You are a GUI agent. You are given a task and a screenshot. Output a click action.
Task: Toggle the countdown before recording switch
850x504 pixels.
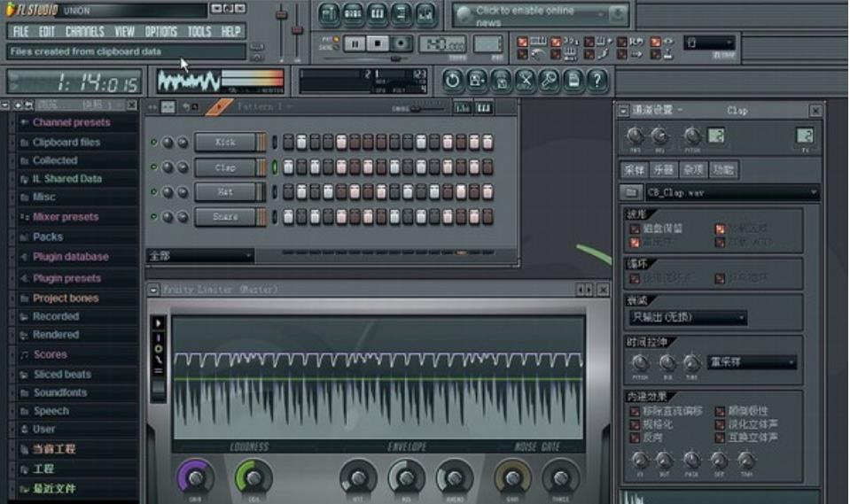click(x=556, y=42)
